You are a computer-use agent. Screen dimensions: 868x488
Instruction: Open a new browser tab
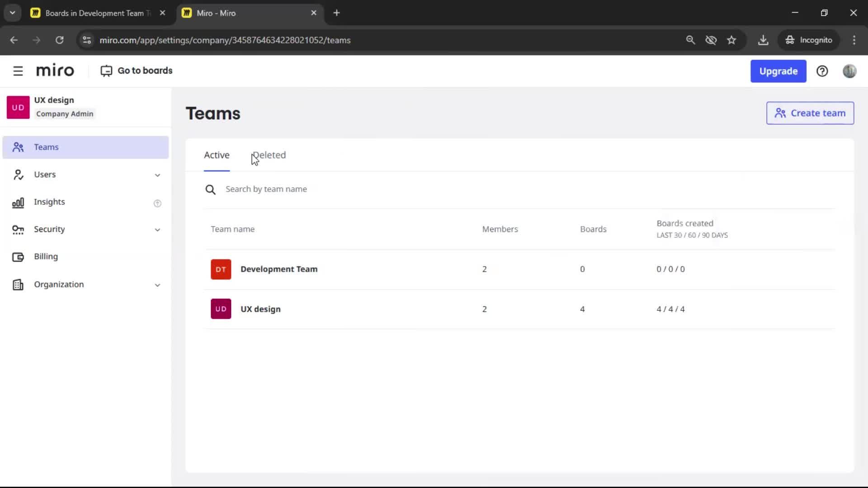click(x=336, y=13)
